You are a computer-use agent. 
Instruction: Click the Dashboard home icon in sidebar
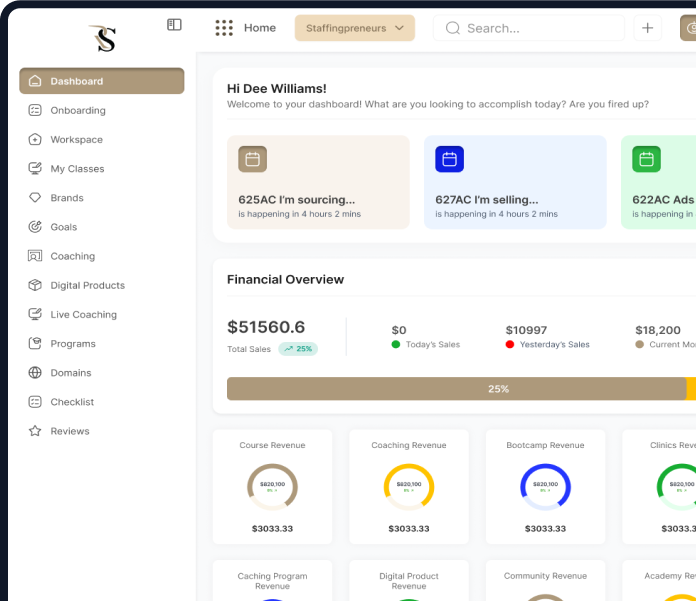(35, 81)
